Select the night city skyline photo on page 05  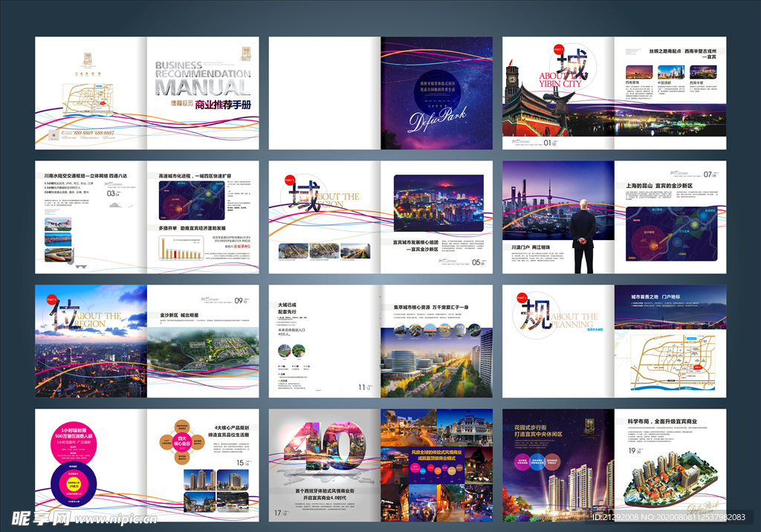tap(438, 203)
